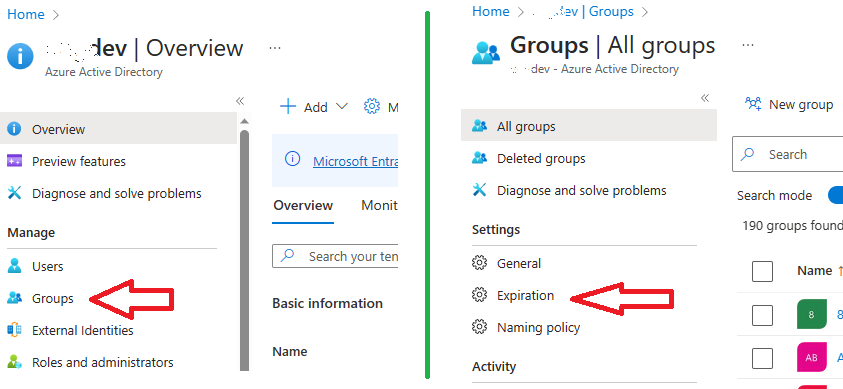Image resolution: width=843 pixels, height=389 pixels.
Task: Click the Add button
Action: tap(314, 106)
